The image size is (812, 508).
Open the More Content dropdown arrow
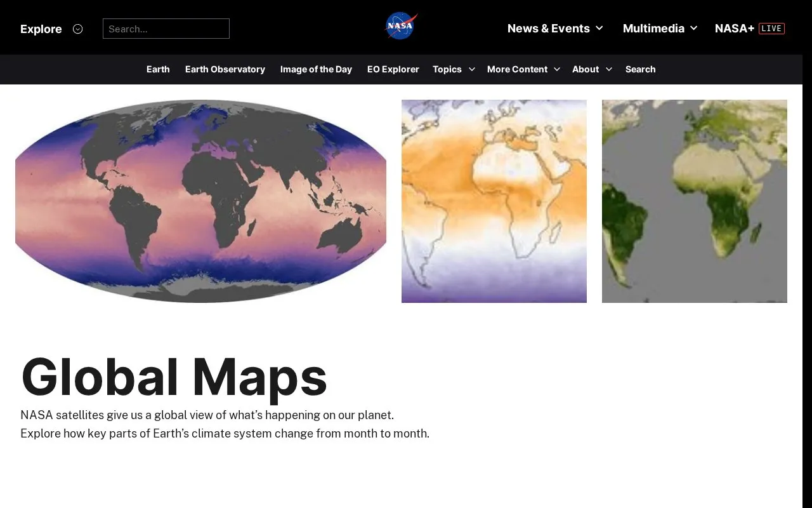556,69
